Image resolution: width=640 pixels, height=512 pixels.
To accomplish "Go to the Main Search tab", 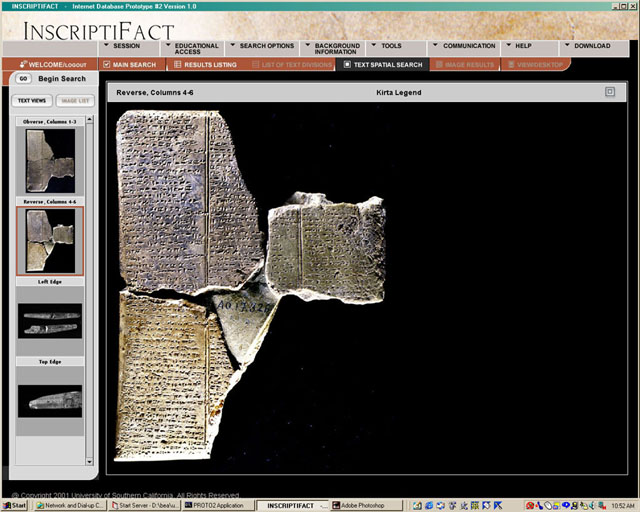I will 131,65.
